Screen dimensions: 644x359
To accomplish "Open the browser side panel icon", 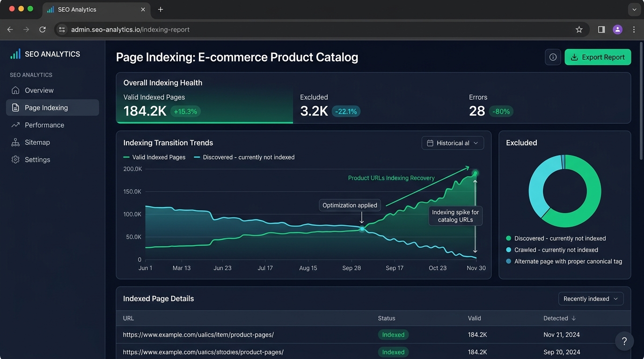I will click(601, 29).
